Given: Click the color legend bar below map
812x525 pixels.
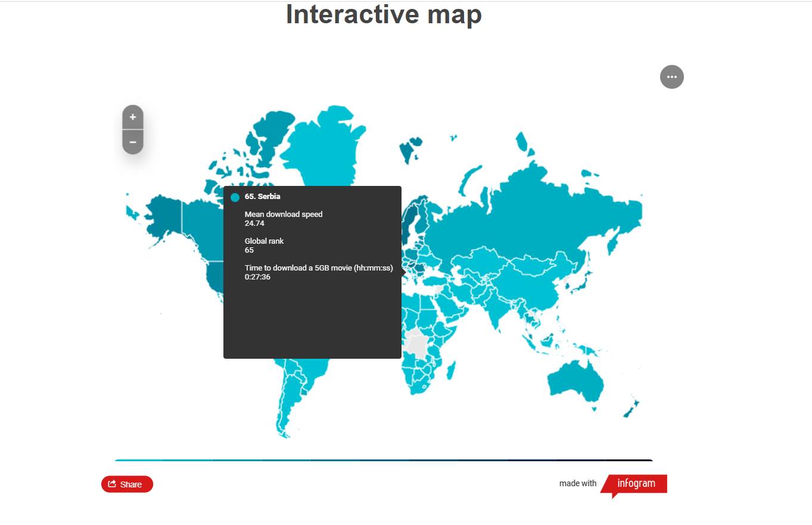Looking at the screenshot, I should (x=384, y=460).
